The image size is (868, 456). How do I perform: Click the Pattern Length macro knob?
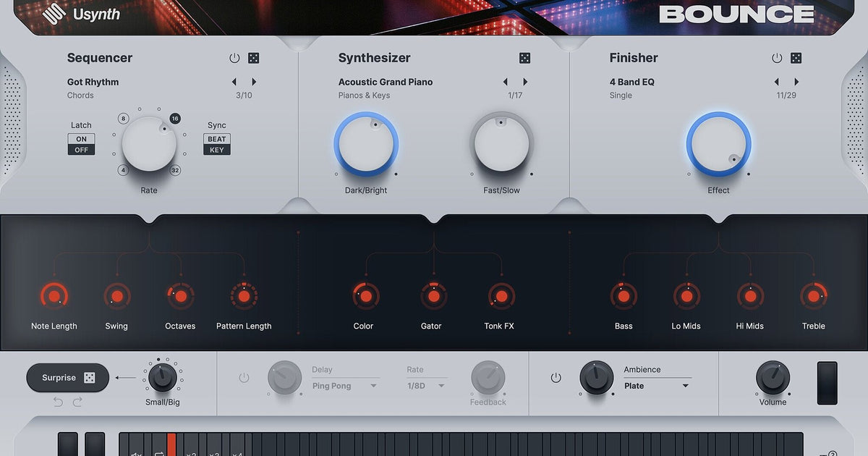click(244, 296)
